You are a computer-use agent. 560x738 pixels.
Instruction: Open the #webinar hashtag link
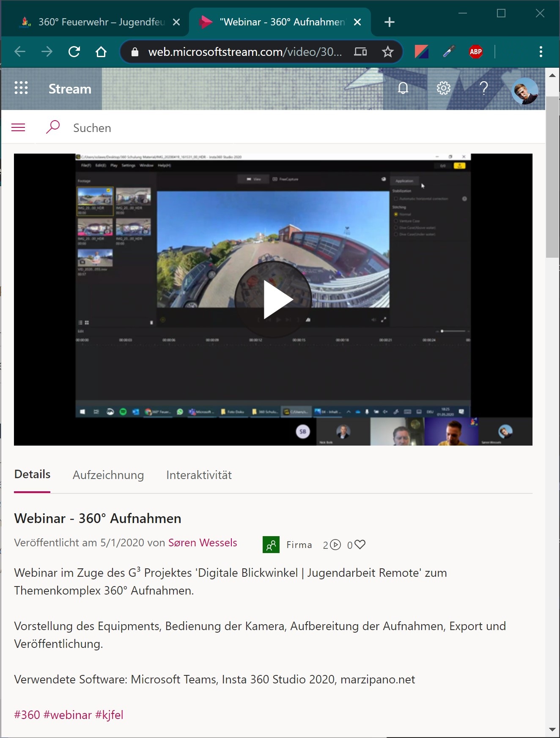[x=68, y=715]
